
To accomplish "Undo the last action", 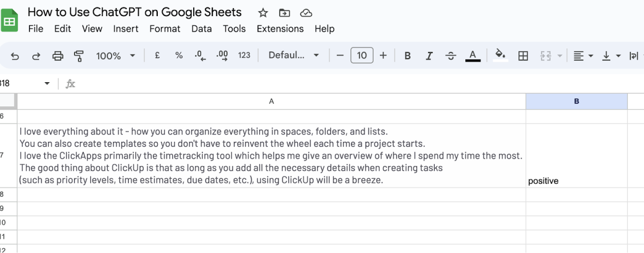I will point(15,55).
